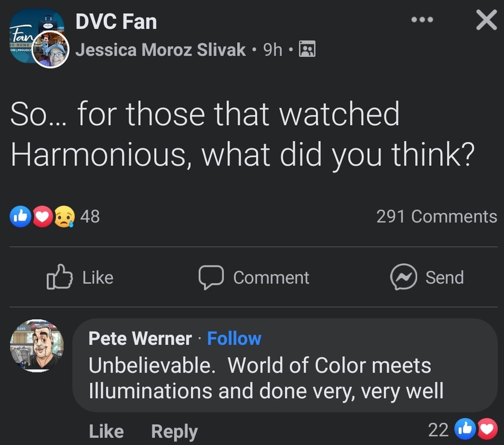Click the red heart reaction icon
Screen dimensions: 504x445
[x=42, y=217]
